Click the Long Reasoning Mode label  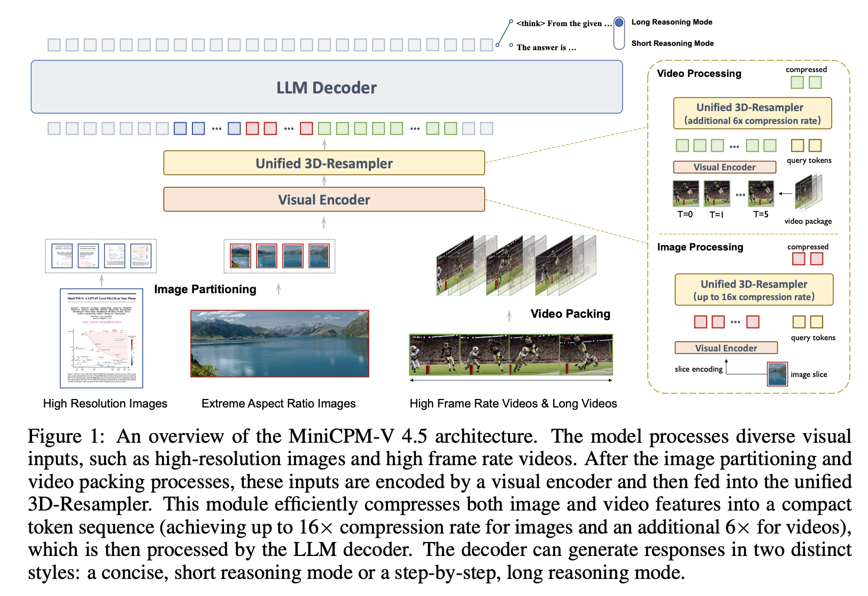tap(672, 22)
